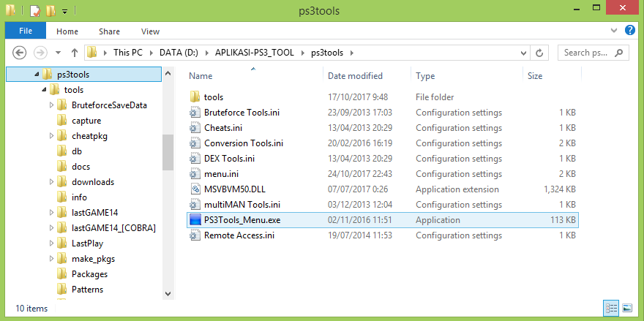Screen dimensions: 644x321
Task: Select the Conversion Tools.ini file name
Action: [x=244, y=143]
